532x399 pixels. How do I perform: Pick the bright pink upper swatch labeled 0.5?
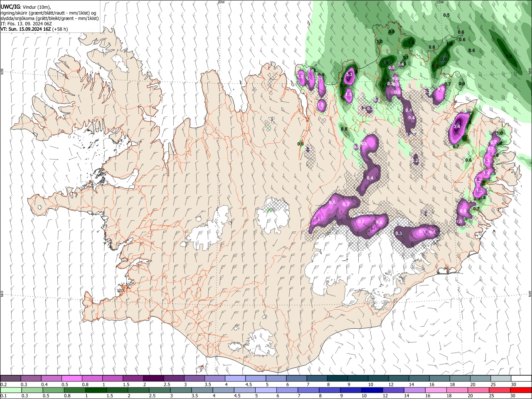click(71, 379)
